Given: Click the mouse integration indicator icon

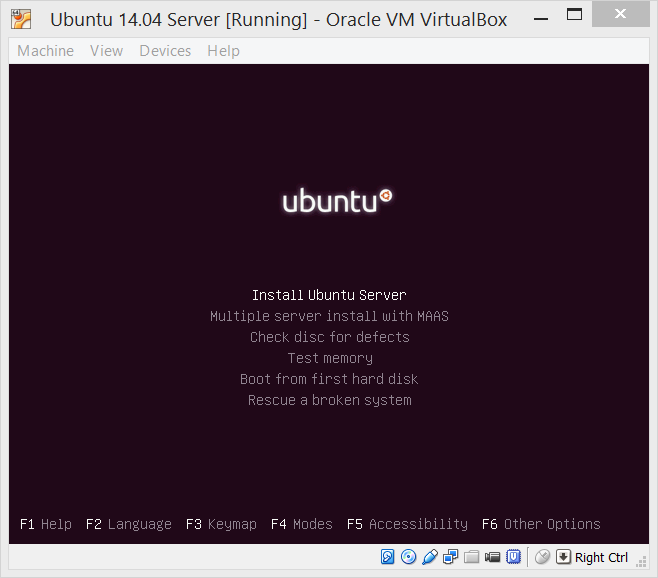Looking at the screenshot, I should [542, 557].
